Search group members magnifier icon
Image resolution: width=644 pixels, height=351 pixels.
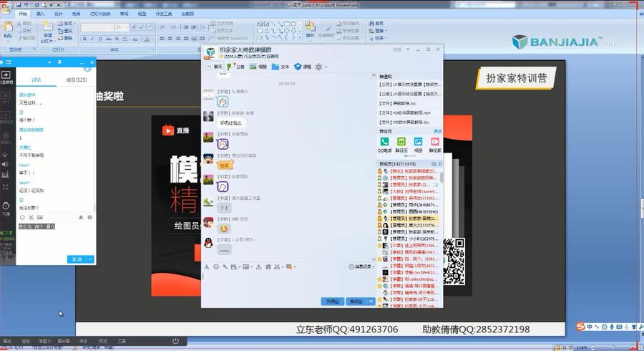point(440,163)
